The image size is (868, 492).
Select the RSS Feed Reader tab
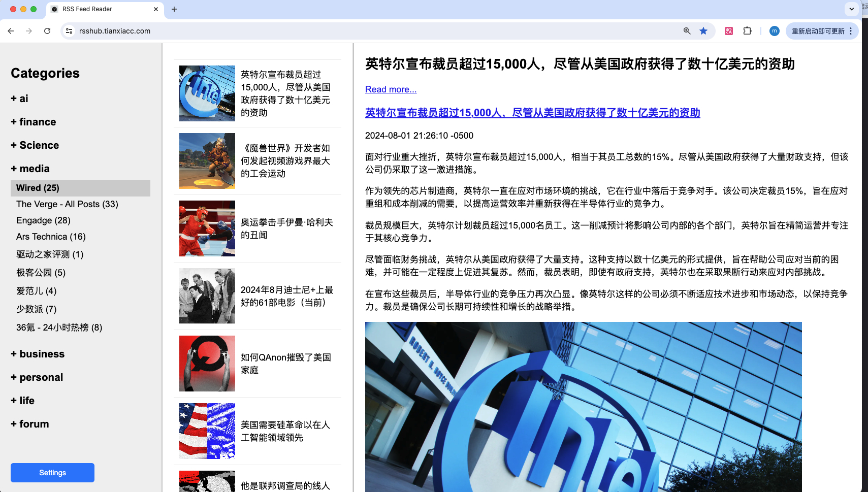point(105,9)
